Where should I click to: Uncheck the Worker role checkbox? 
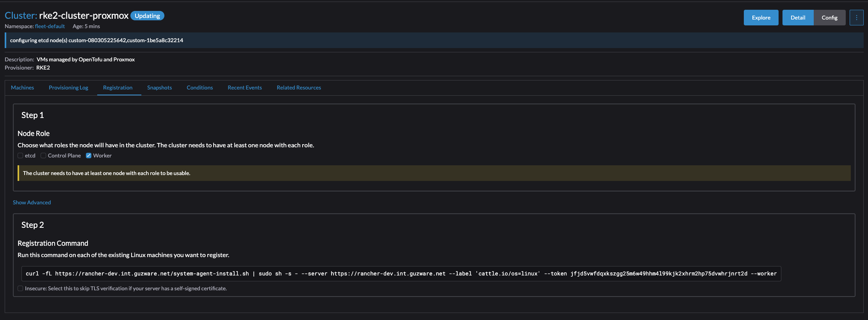click(89, 156)
